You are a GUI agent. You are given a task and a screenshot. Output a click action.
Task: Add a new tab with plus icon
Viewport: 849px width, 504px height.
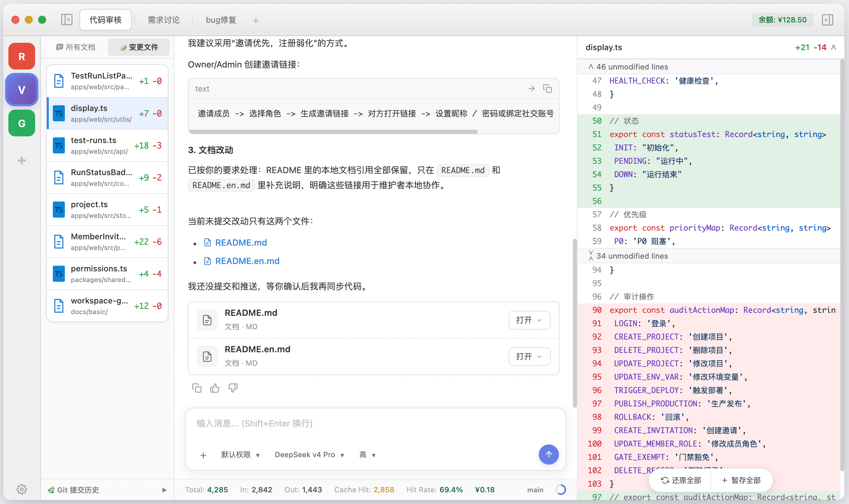tap(256, 20)
